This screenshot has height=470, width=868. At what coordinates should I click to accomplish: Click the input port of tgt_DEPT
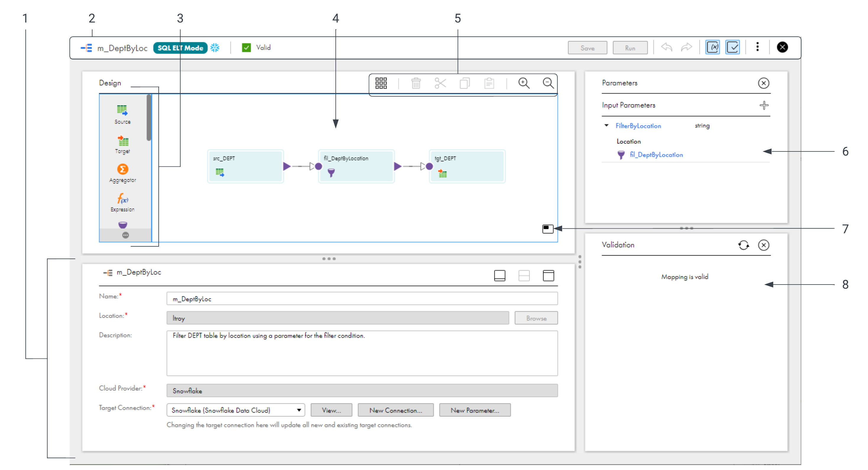pyautogui.click(x=429, y=166)
